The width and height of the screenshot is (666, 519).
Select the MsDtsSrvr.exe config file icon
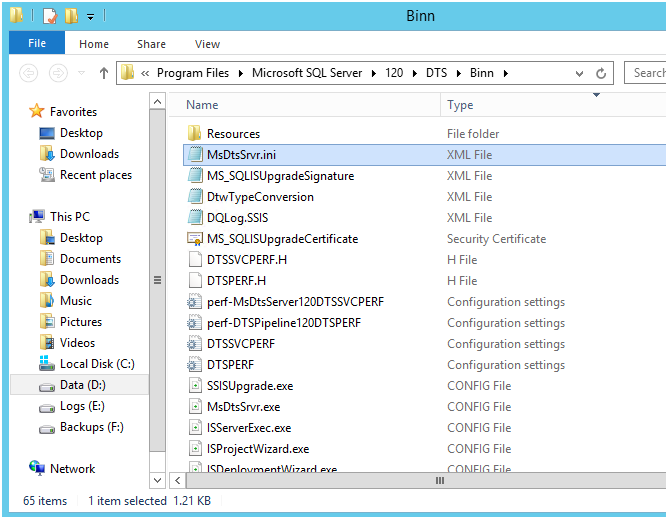[195, 406]
